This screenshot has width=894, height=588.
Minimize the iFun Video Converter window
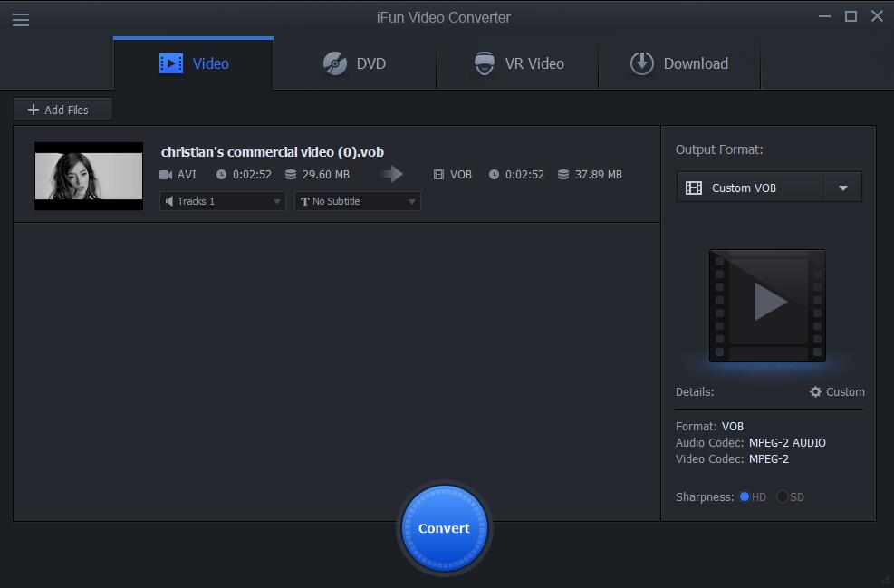(824, 16)
